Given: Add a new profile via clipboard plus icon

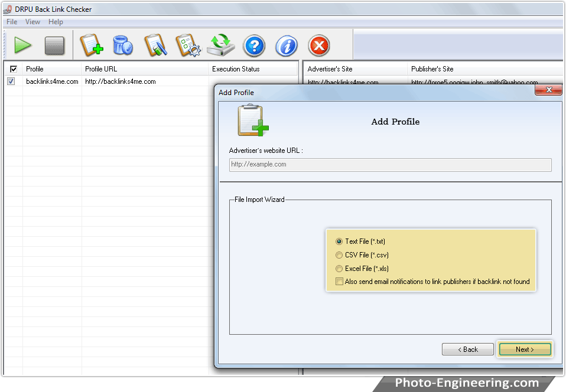Looking at the screenshot, I should coord(92,45).
